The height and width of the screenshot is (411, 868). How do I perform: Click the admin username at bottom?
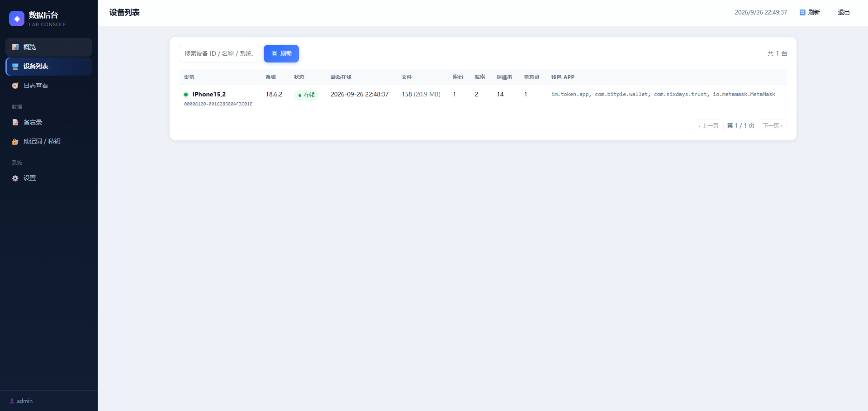(x=24, y=401)
